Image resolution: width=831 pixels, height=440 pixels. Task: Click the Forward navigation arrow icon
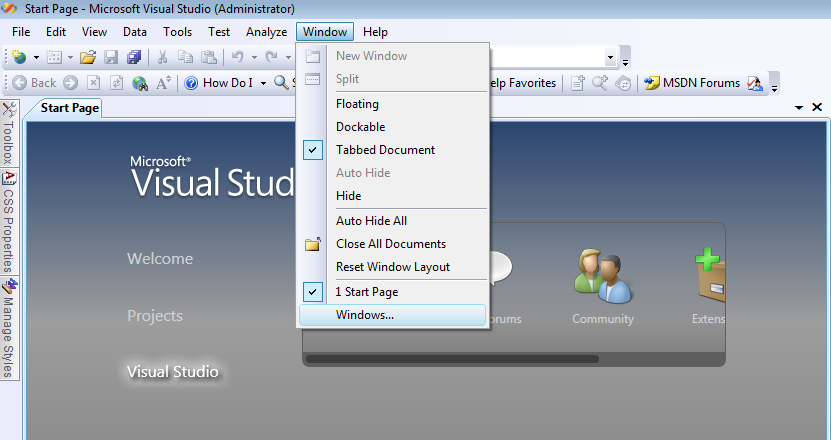coord(70,83)
